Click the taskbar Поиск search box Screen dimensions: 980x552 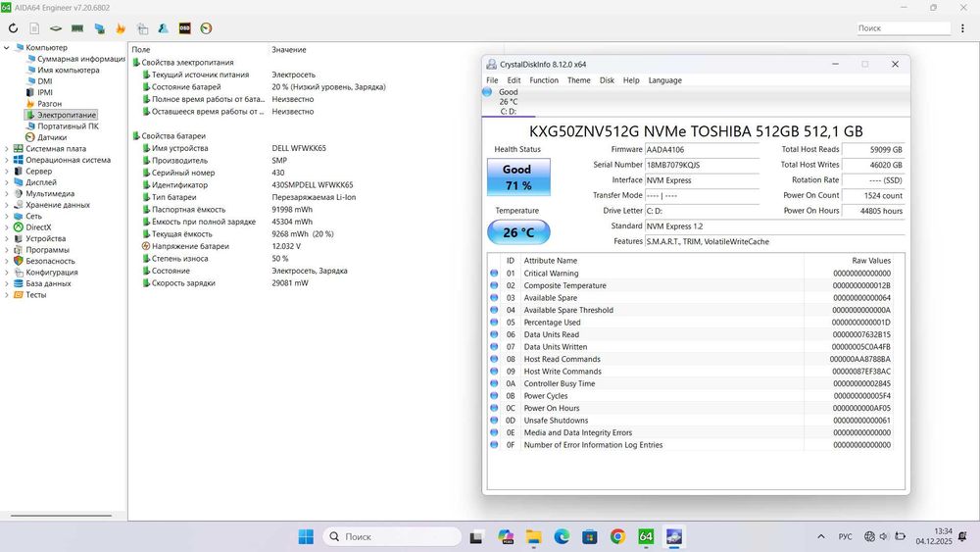click(x=392, y=536)
